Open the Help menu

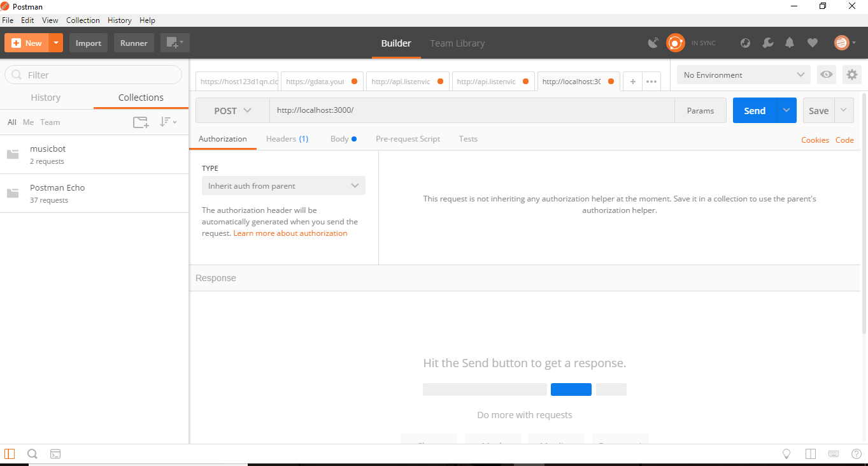(x=147, y=20)
